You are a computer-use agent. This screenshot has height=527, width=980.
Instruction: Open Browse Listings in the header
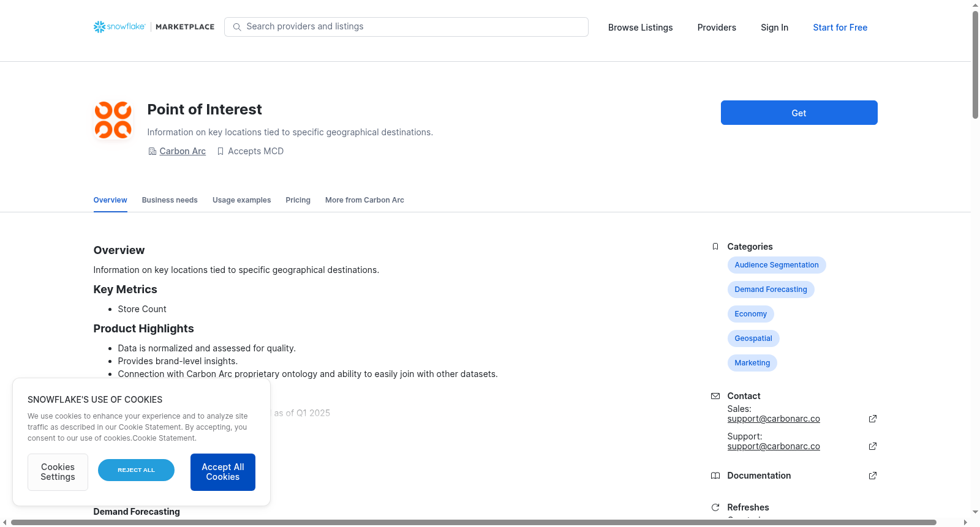tap(641, 28)
